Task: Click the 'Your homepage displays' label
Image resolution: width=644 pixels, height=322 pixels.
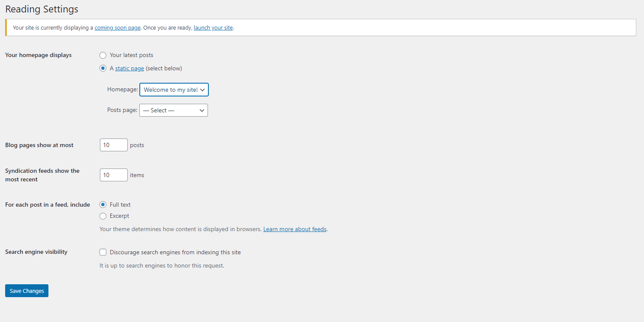Action: (x=38, y=55)
